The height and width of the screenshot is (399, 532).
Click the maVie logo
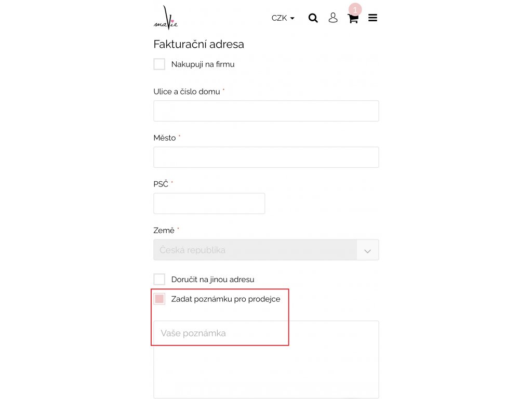(166, 18)
